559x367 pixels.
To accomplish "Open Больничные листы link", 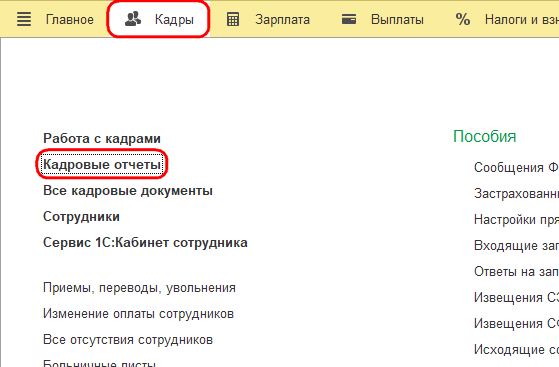I will pyautogui.click(x=99, y=363).
